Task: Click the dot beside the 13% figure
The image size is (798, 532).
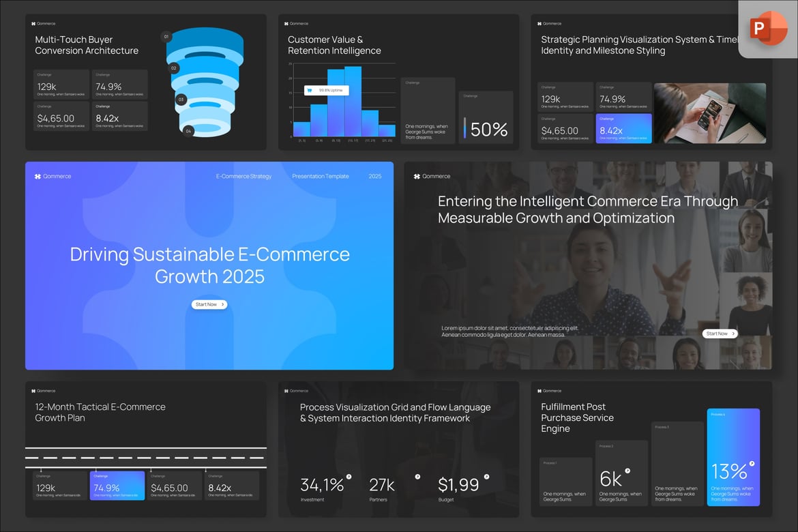Action: (x=752, y=464)
